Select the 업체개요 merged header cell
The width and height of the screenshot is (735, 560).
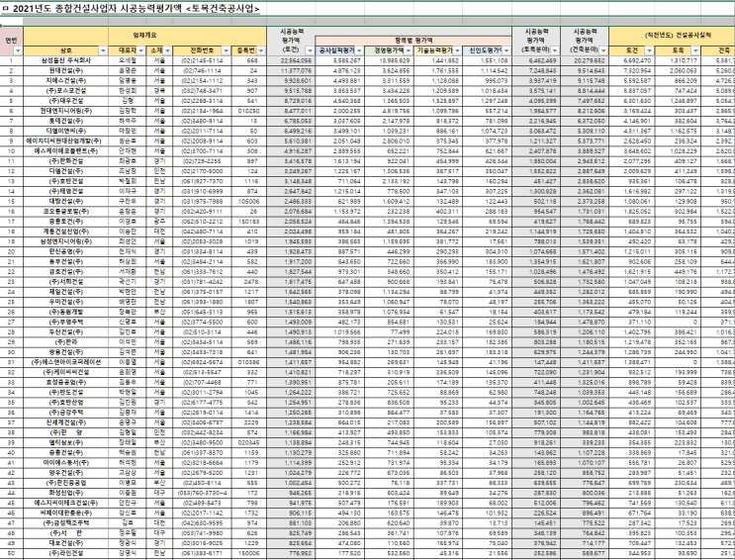144,36
